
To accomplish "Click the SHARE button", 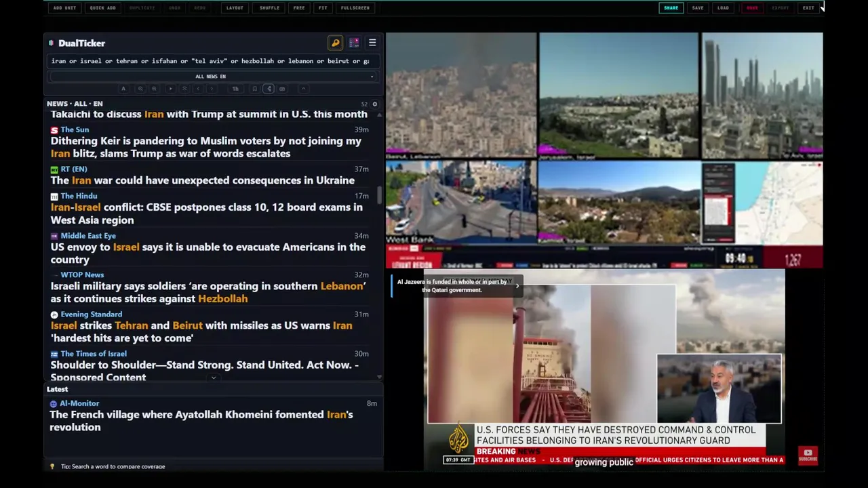I will coord(671,8).
